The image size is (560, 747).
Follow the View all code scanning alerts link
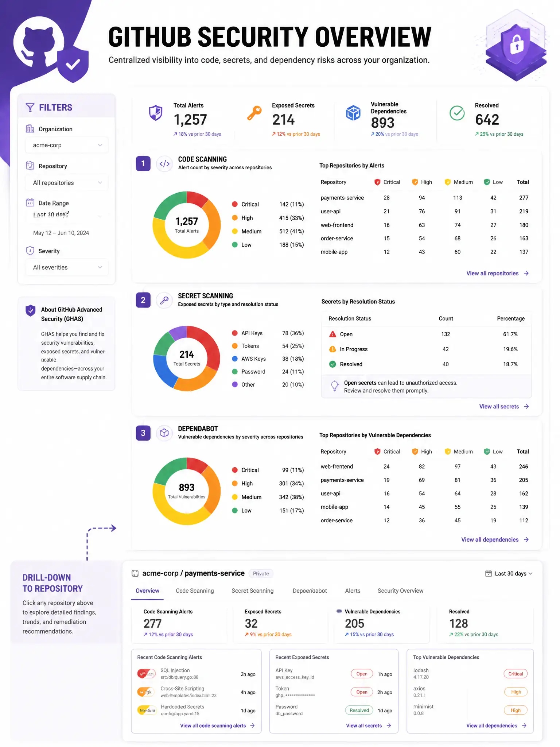click(217, 726)
